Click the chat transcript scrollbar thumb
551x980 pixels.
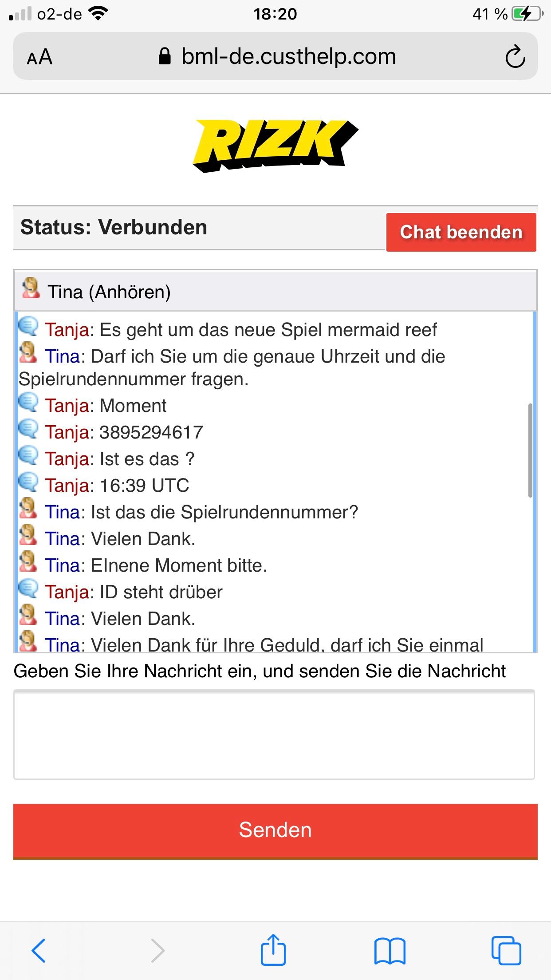(x=530, y=450)
